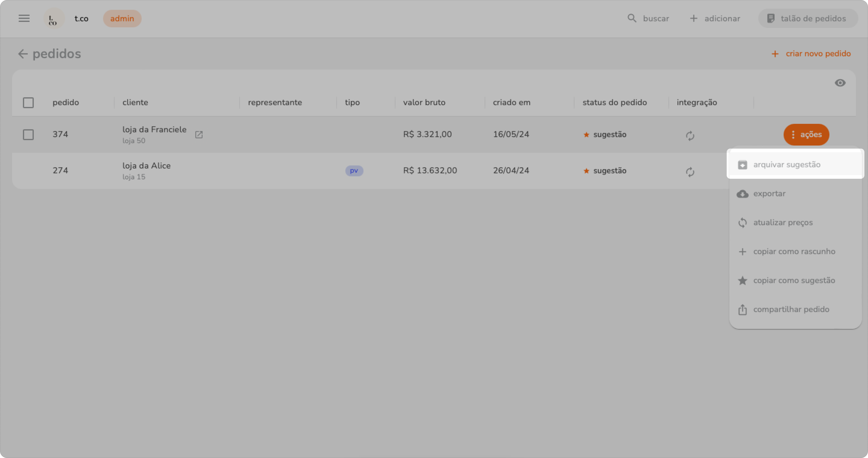The image size is (868, 458).
Task: Select the checkbox for order 374
Action: tap(28, 135)
